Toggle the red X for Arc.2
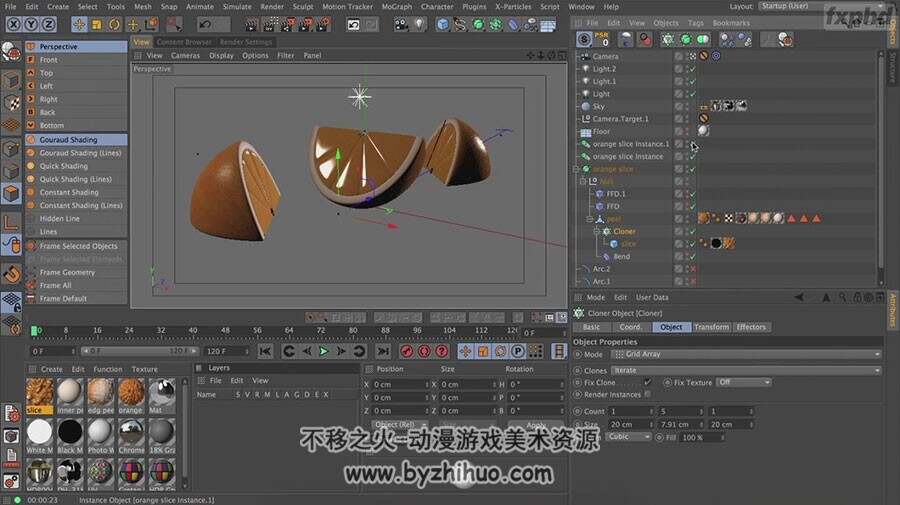Image resolution: width=900 pixels, height=505 pixels. pyautogui.click(x=693, y=269)
